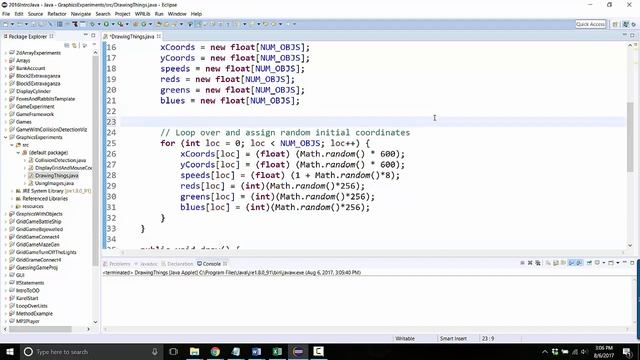
Task: Open the Navigate menu
Action: (81, 14)
